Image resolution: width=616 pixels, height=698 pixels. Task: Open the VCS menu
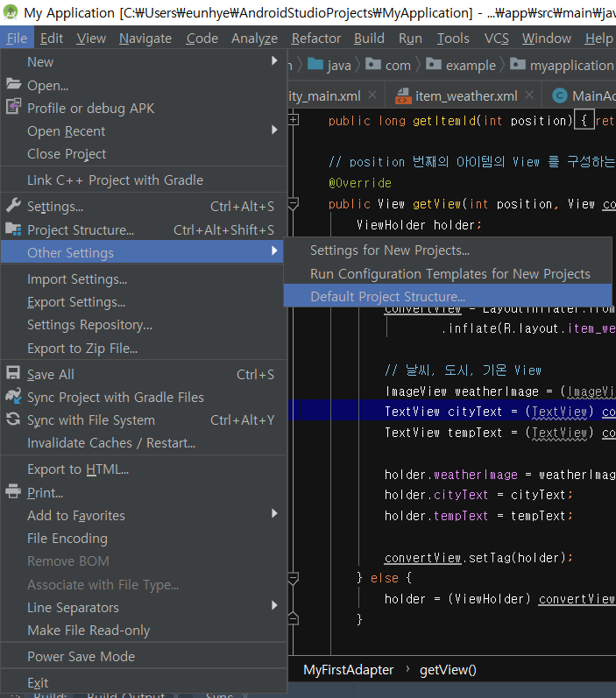[496, 39]
